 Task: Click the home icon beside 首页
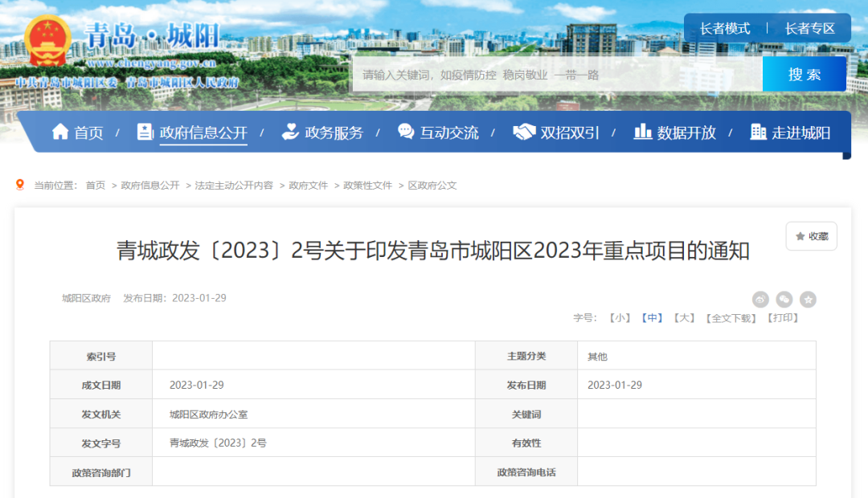coord(59,132)
